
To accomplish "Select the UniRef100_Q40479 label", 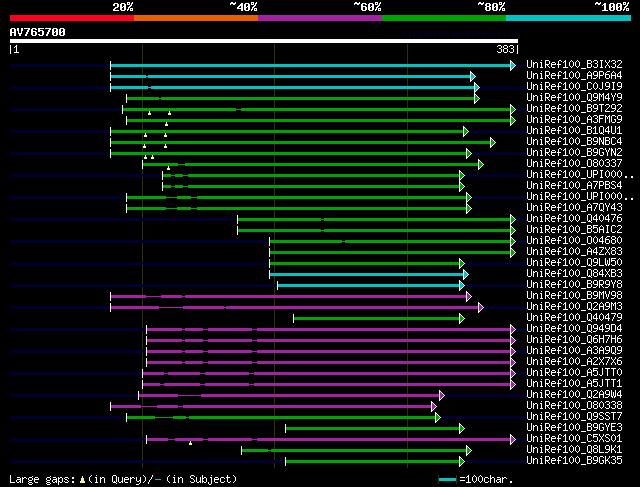I will point(574,318).
